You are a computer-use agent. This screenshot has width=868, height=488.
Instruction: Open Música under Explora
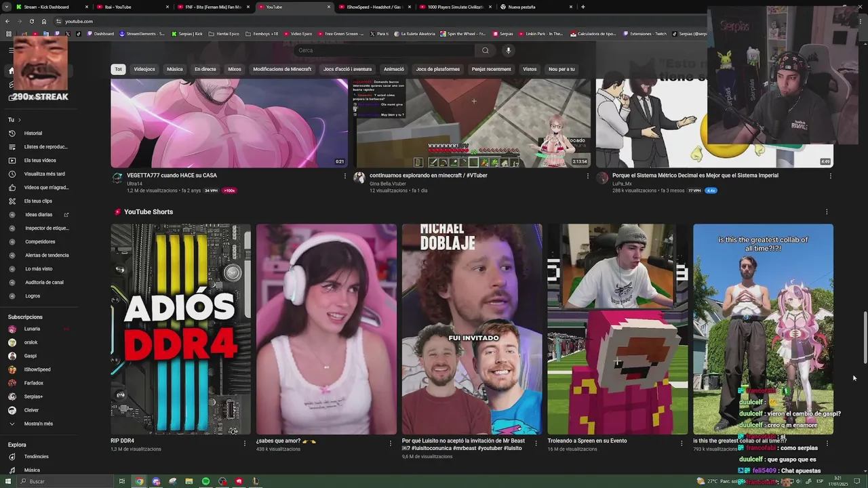(x=32, y=470)
